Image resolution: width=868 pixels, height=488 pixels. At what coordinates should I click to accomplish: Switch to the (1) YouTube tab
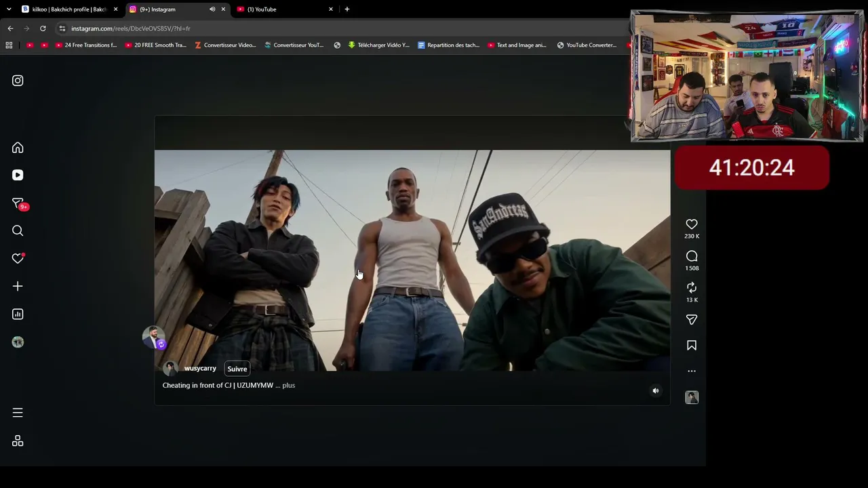click(285, 9)
